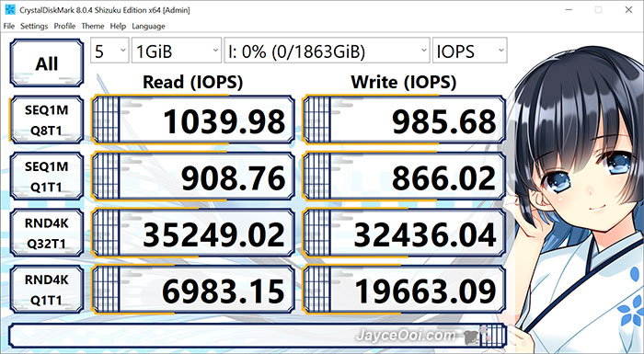Open the Profile menu
The height and width of the screenshot is (354, 644).
(x=64, y=26)
